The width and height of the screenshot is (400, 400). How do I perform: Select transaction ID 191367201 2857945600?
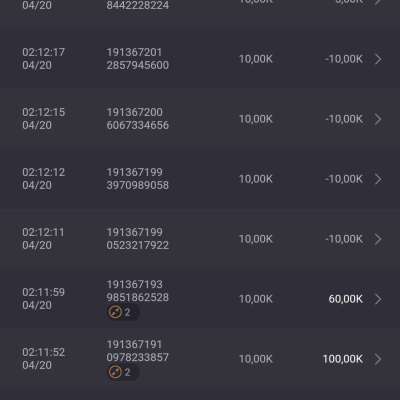pos(138,59)
